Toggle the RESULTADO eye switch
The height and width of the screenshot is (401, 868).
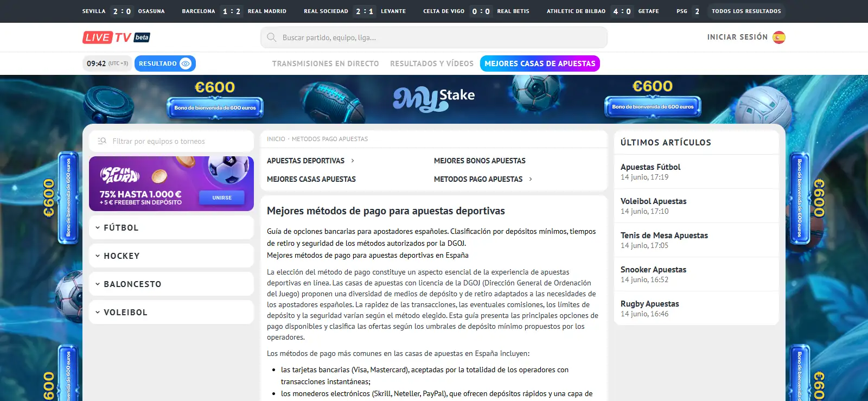pos(186,63)
